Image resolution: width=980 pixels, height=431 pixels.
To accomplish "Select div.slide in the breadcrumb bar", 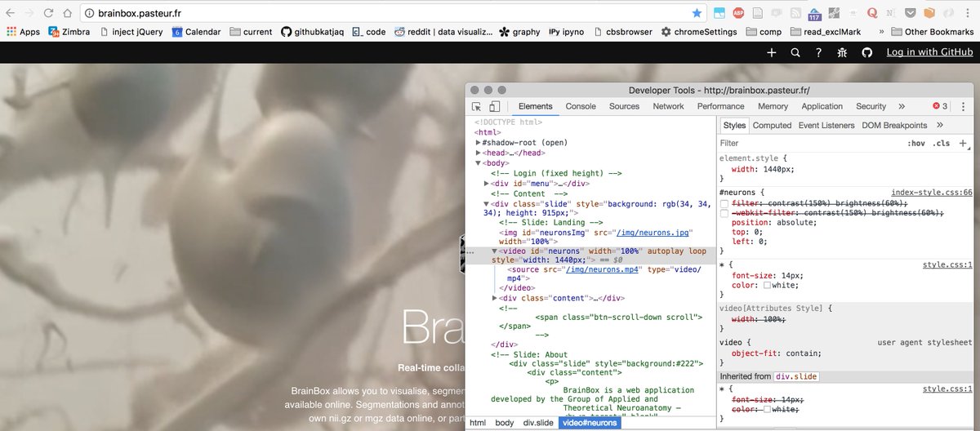I will (x=539, y=423).
